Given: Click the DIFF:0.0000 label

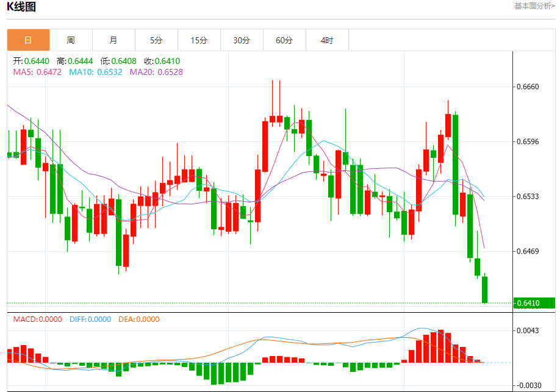Looking at the screenshot, I should coord(90,319).
